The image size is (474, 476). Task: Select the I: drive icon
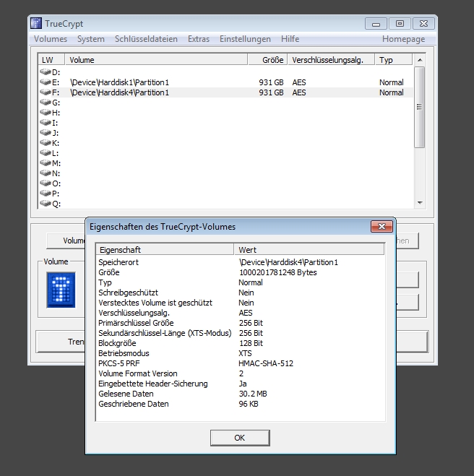point(46,122)
